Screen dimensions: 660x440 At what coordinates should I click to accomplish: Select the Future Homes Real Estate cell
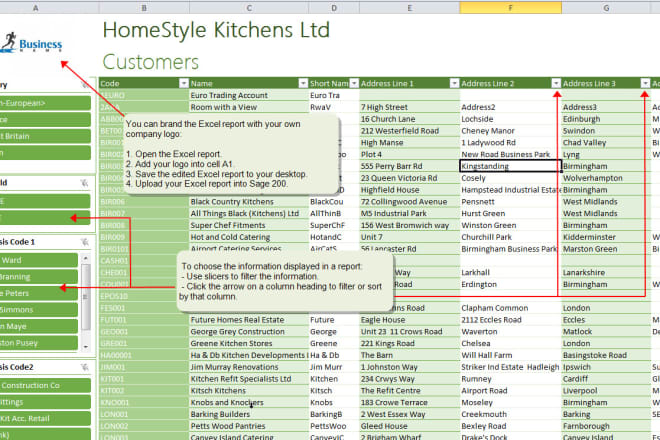tap(249, 320)
